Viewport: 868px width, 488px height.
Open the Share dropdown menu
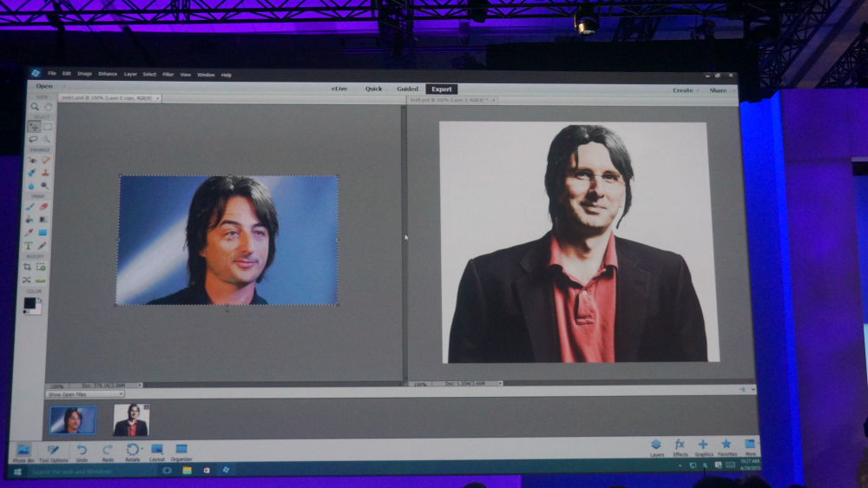tap(720, 90)
